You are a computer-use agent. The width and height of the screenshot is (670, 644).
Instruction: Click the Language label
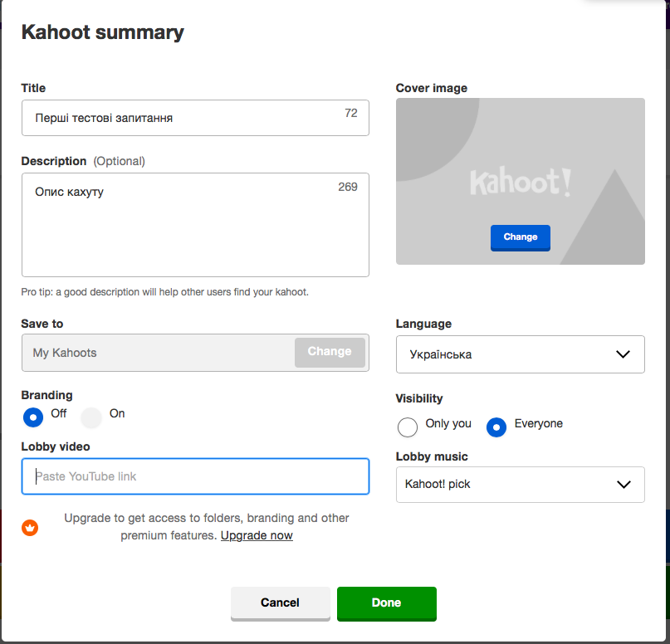click(423, 324)
